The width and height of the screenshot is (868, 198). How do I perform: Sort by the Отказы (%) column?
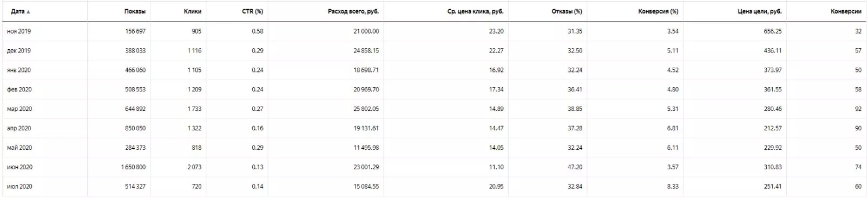567,11
